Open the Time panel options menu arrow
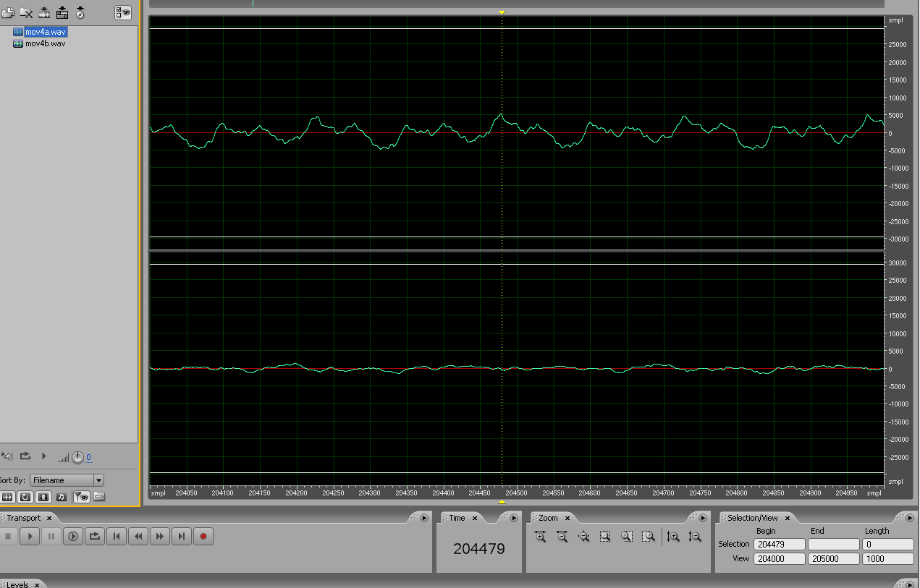This screenshot has width=920, height=588. (514, 518)
